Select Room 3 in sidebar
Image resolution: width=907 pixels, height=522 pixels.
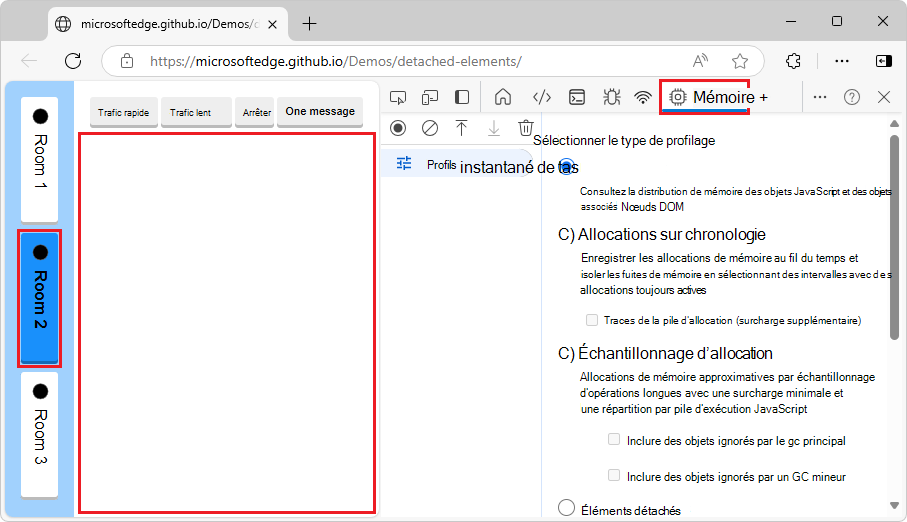[x=39, y=435]
